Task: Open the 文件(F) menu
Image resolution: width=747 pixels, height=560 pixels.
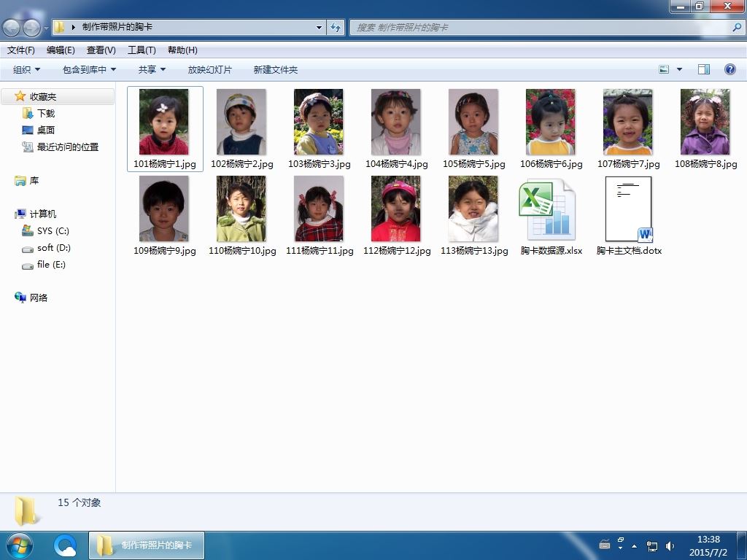Action: 21,50
